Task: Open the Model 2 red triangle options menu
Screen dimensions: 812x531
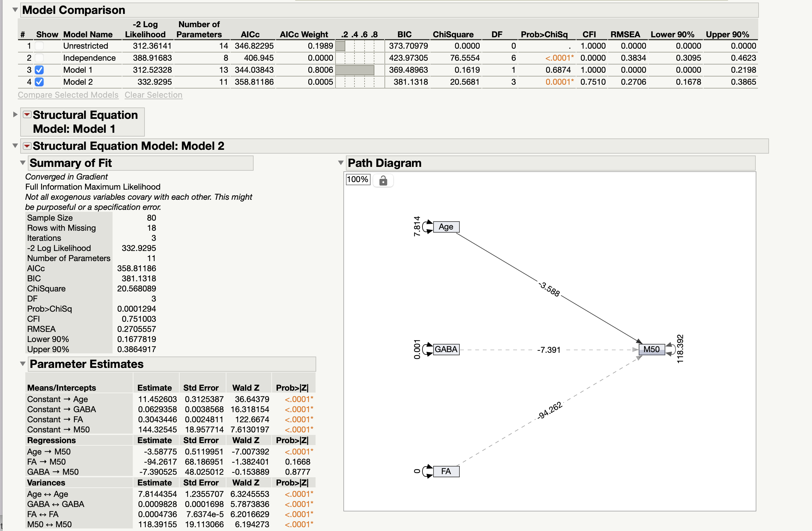Action: [27, 146]
